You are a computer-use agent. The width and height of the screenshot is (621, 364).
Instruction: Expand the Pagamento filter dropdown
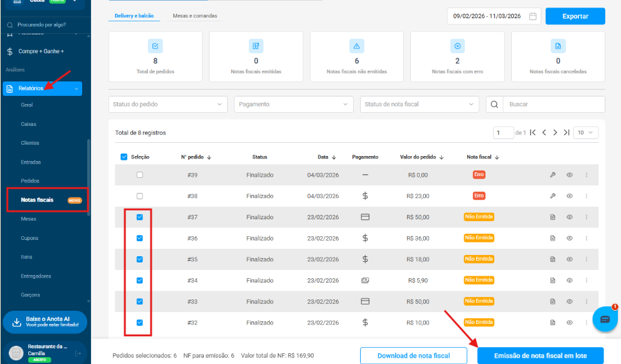(294, 104)
